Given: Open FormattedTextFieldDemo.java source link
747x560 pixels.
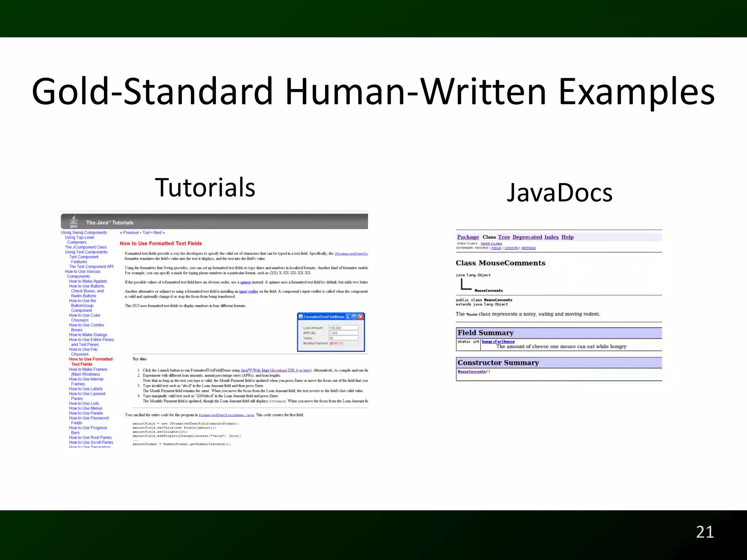Looking at the screenshot, I should click(226, 415).
